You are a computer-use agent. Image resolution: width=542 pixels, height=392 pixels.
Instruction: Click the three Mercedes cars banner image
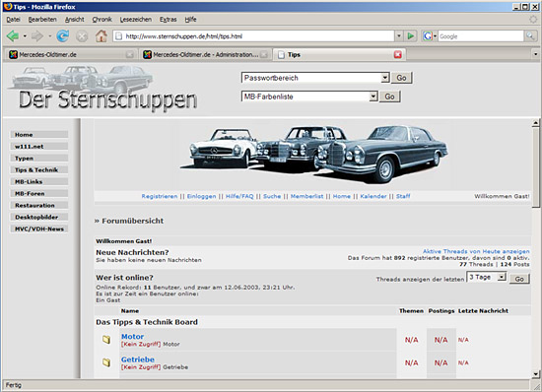313,155
